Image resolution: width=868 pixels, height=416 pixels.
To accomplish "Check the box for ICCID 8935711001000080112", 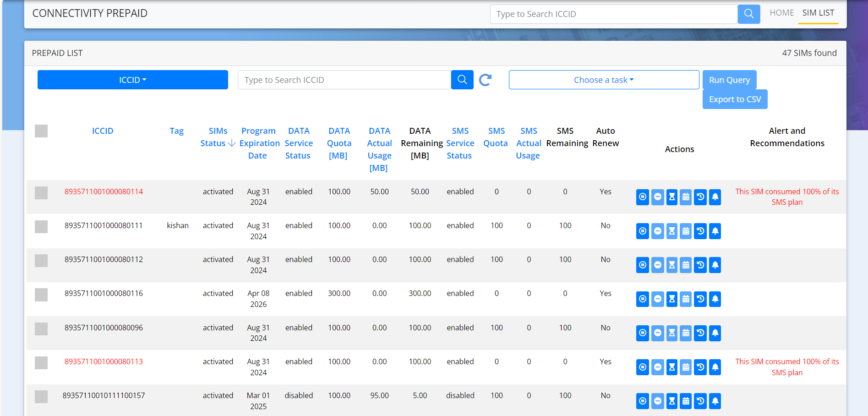I will (41, 261).
